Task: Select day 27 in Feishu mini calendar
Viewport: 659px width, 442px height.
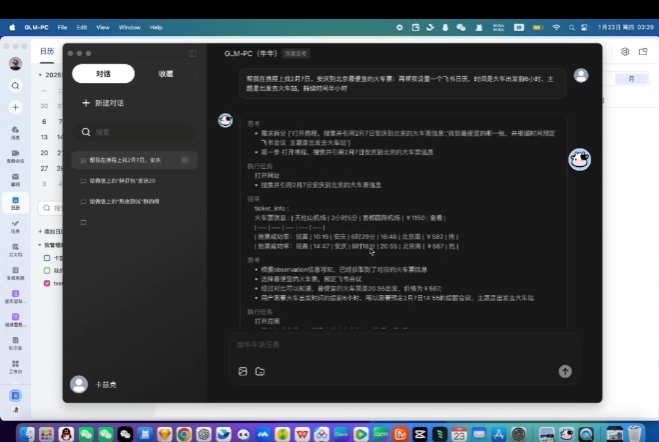Action: coord(44,168)
